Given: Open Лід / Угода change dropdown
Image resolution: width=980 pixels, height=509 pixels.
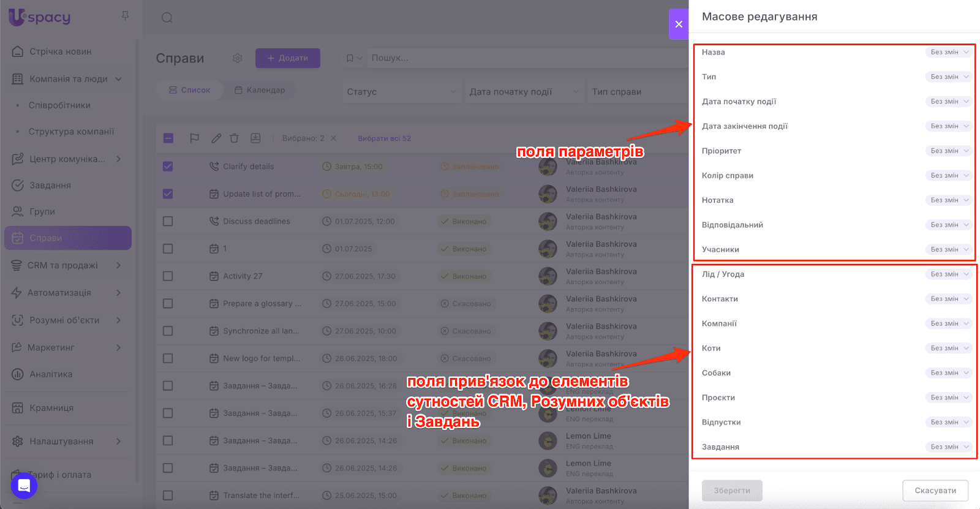Looking at the screenshot, I should [949, 274].
